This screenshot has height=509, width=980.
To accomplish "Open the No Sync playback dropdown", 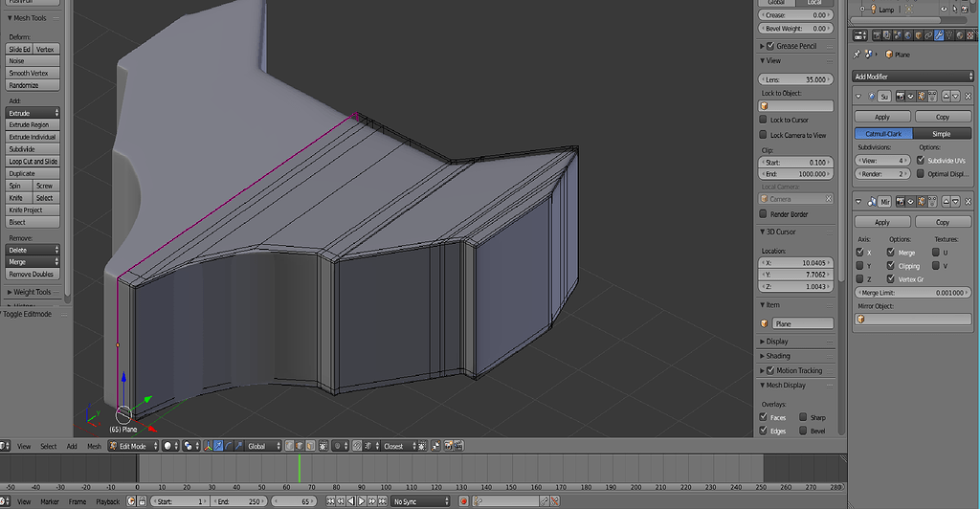I will pos(421,501).
